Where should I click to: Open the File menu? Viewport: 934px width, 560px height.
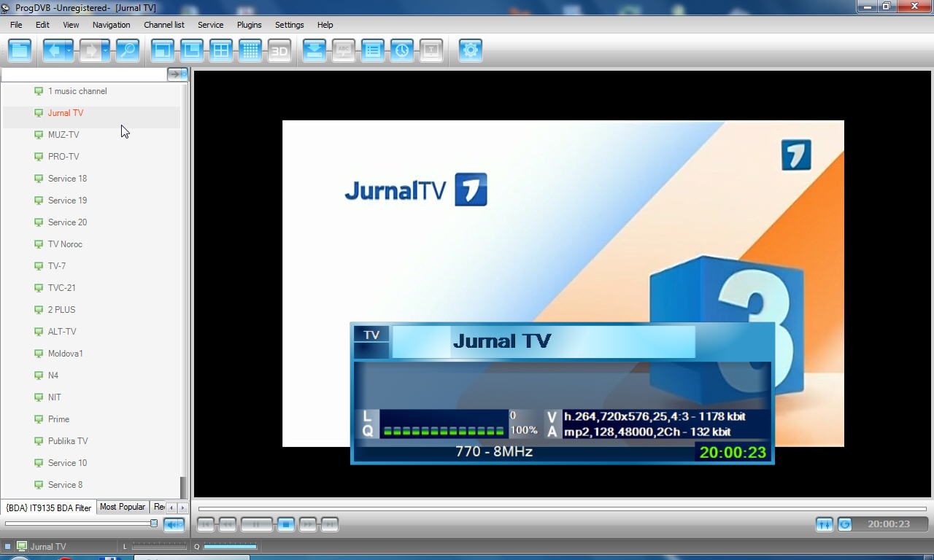click(x=16, y=25)
